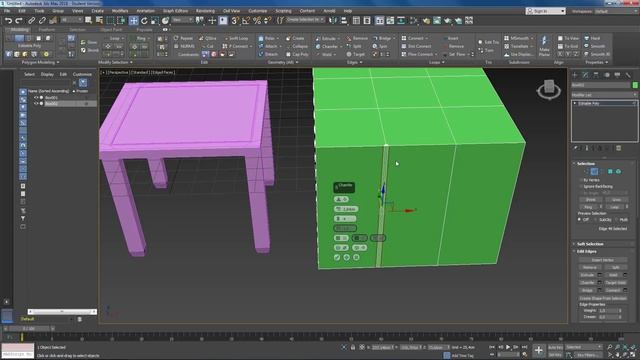Open the Customize menu
Screen dimensions: 640x360
pyautogui.click(x=258, y=11)
